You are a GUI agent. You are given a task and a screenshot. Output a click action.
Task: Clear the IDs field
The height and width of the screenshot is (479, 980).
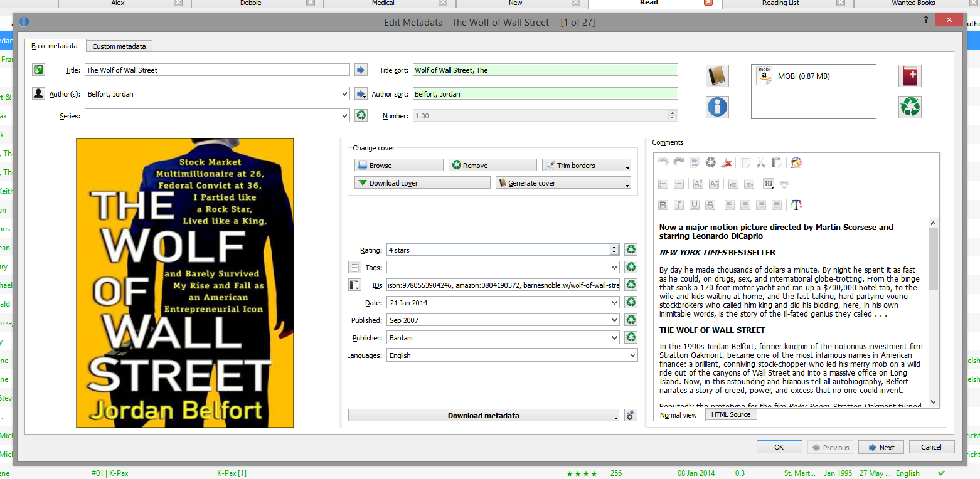click(631, 285)
